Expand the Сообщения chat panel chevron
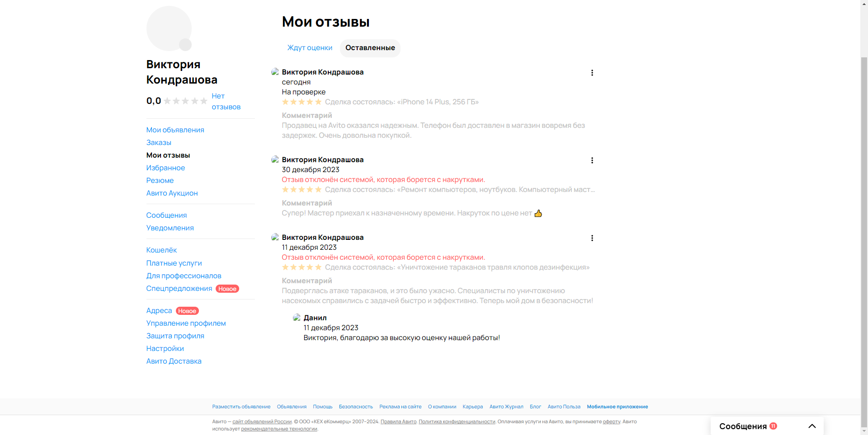 (x=812, y=426)
